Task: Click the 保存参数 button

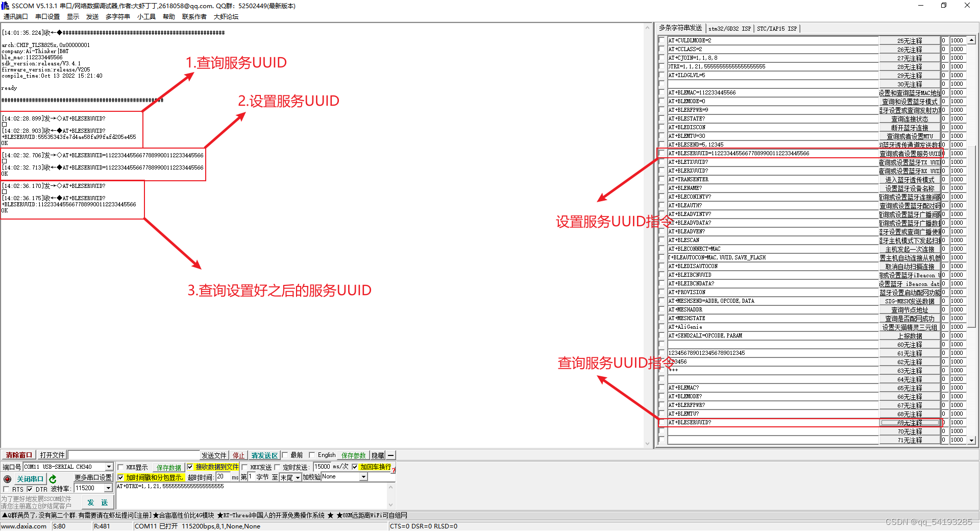Action: click(353, 455)
